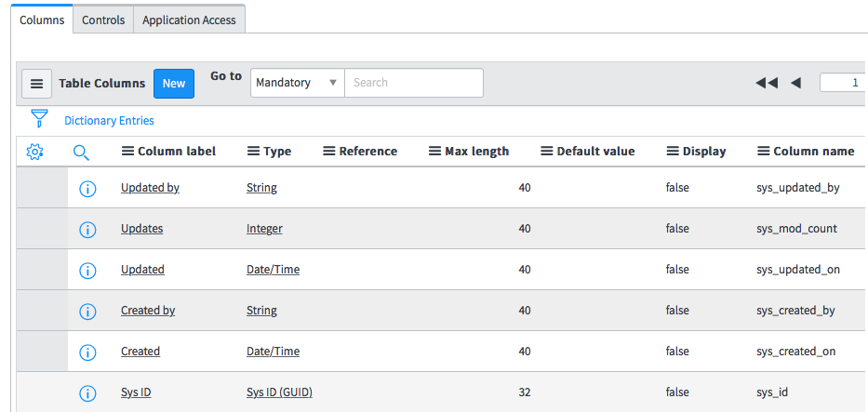Open Column name header menu icon
This screenshot has height=412, width=868.
click(x=764, y=151)
